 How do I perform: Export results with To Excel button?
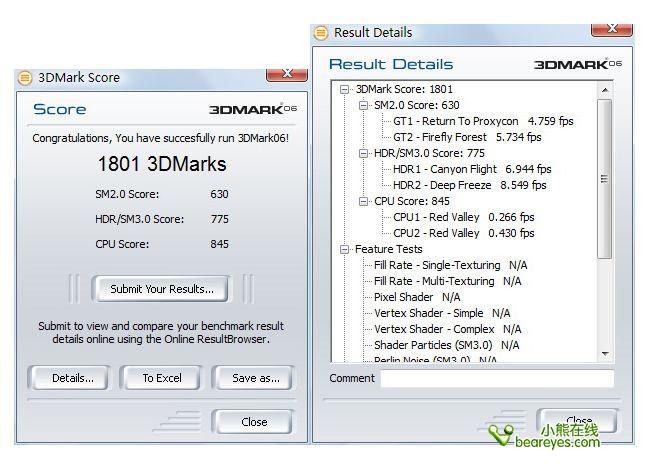[x=161, y=378]
